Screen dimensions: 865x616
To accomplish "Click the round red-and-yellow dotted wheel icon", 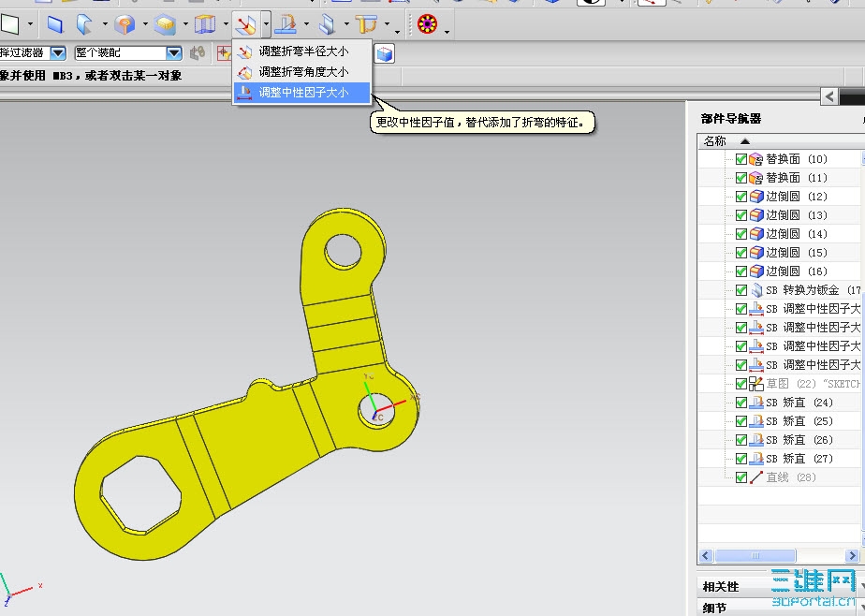I will (x=428, y=23).
